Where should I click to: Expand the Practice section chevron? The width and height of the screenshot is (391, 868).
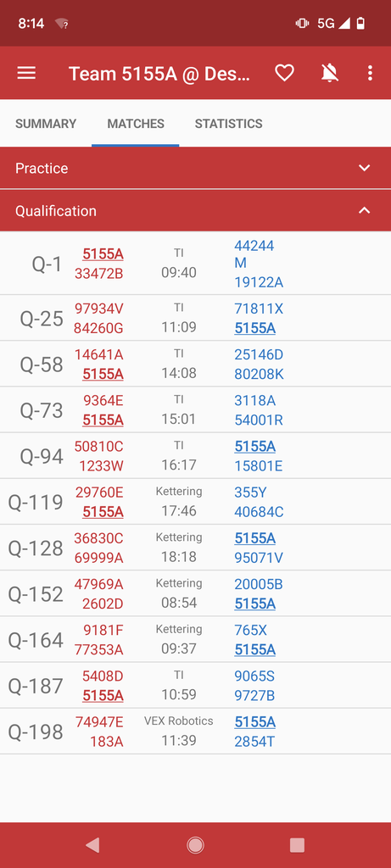[364, 168]
